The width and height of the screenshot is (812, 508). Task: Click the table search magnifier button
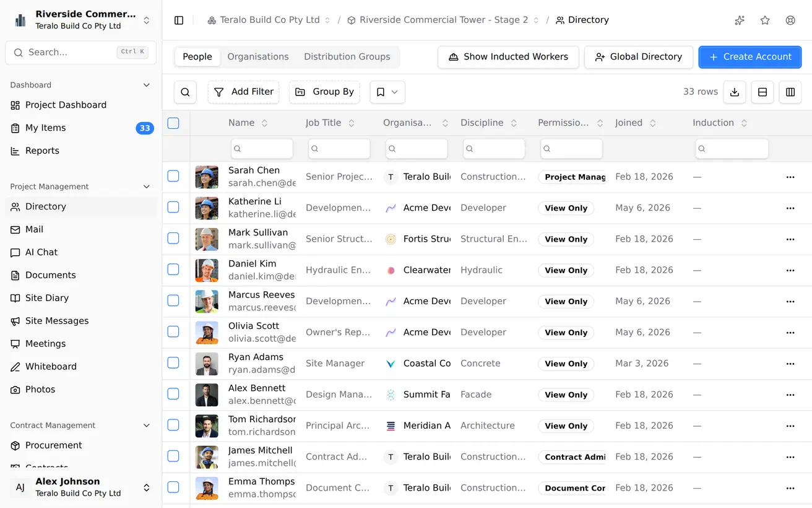185,92
